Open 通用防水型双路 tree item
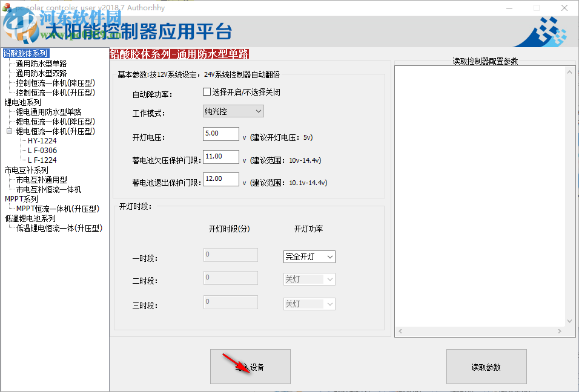This screenshot has width=579, height=392. point(41,73)
